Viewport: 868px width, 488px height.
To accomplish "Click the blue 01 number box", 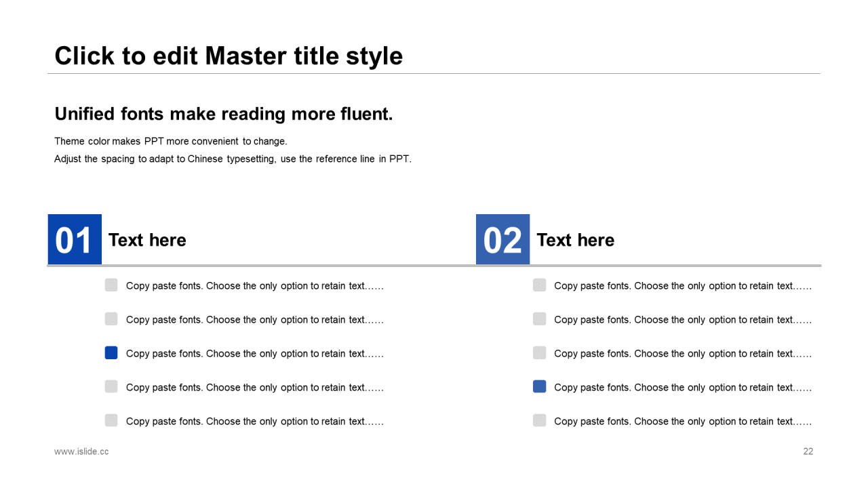I will tap(75, 239).
